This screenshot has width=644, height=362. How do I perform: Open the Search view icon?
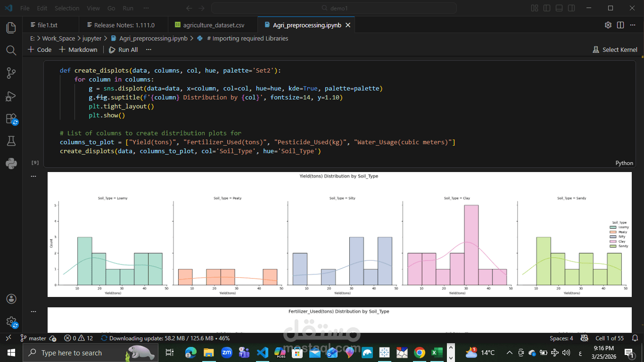tap(11, 50)
